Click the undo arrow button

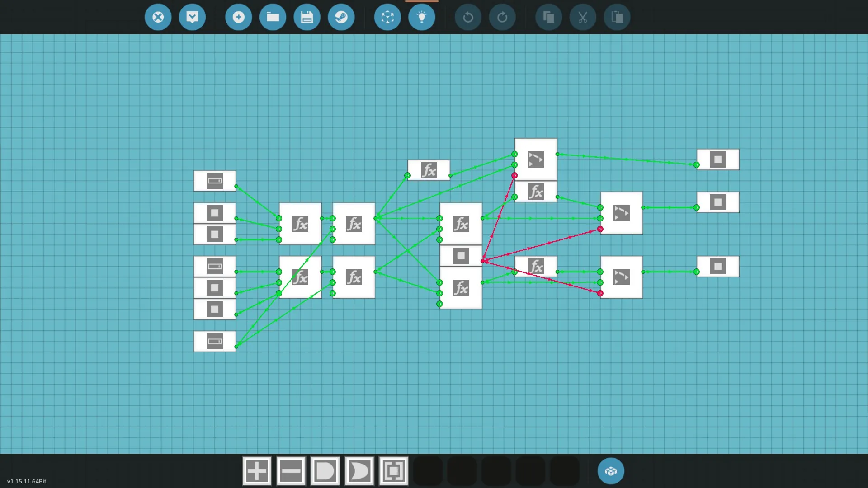(468, 17)
